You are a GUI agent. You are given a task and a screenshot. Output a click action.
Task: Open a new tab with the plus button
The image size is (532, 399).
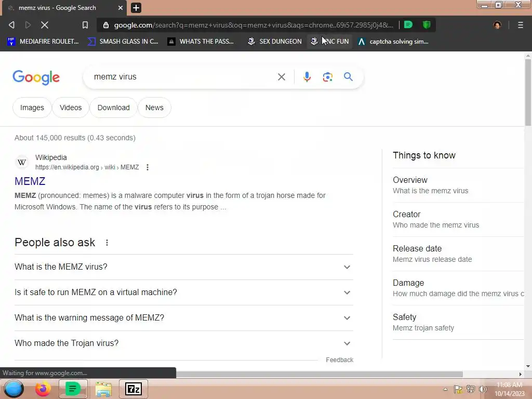[x=136, y=7]
